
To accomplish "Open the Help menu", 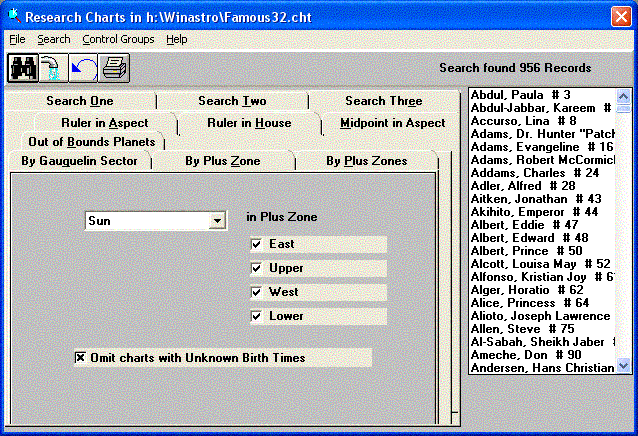I will [x=177, y=39].
